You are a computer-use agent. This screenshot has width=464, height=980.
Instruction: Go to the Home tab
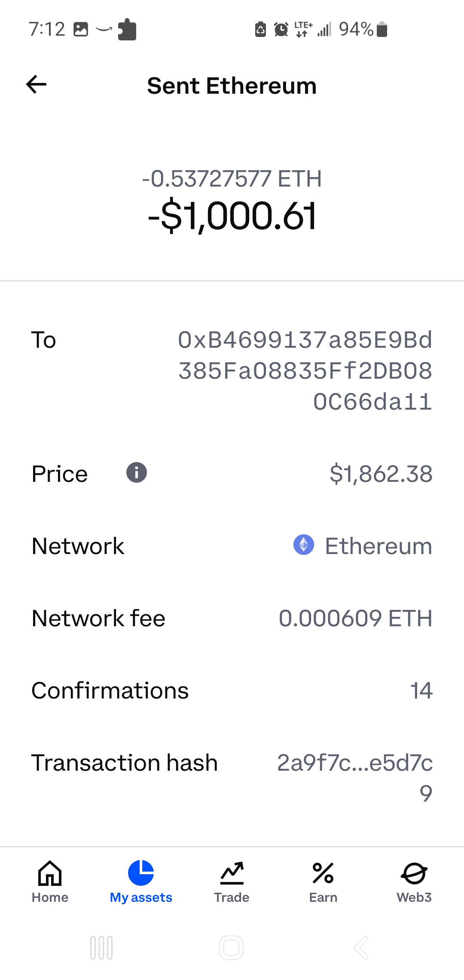coord(50,882)
